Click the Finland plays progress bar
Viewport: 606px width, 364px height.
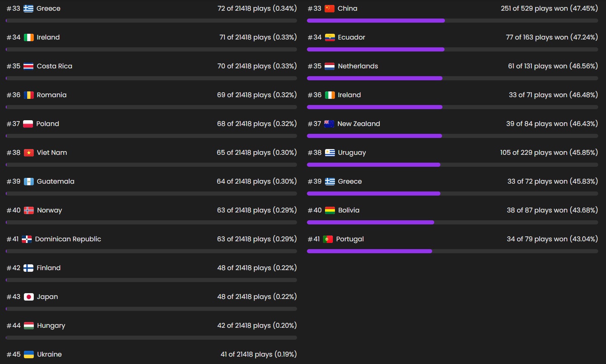pos(151,280)
